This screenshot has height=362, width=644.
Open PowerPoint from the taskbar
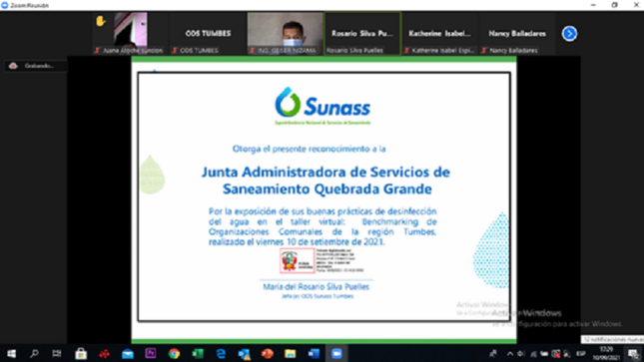pyautogui.click(x=268, y=353)
